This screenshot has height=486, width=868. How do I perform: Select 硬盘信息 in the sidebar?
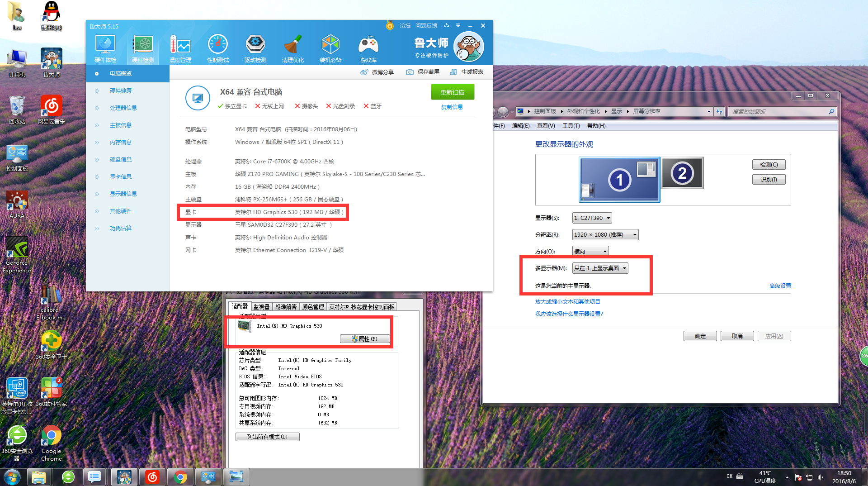click(x=127, y=160)
